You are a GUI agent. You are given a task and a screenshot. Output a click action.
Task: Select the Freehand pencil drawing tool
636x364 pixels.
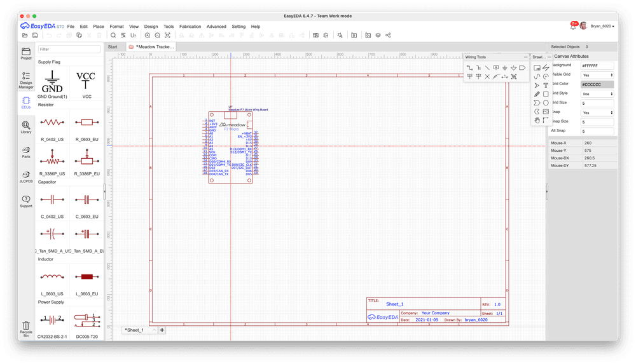pos(537,94)
